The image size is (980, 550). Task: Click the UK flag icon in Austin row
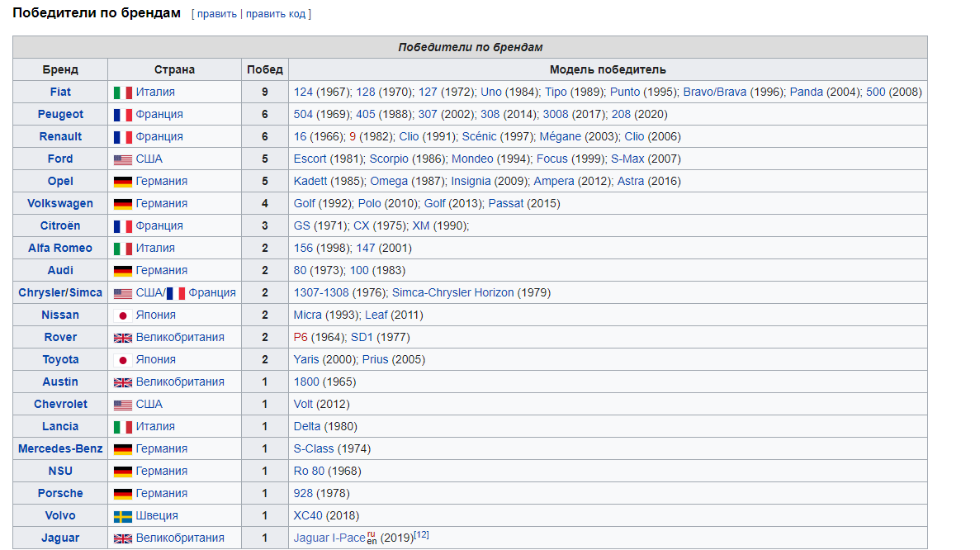(x=122, y=382)
